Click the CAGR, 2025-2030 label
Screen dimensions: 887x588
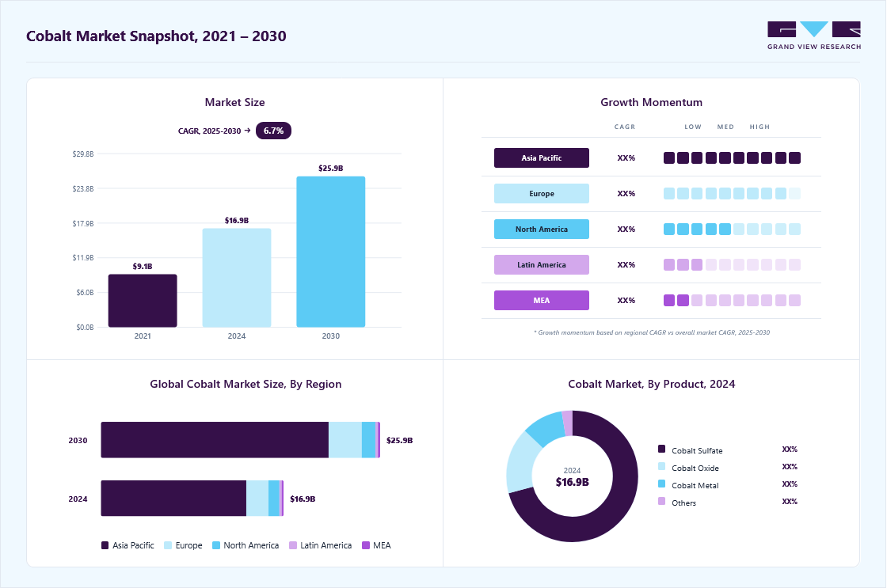tap(209, 131)
